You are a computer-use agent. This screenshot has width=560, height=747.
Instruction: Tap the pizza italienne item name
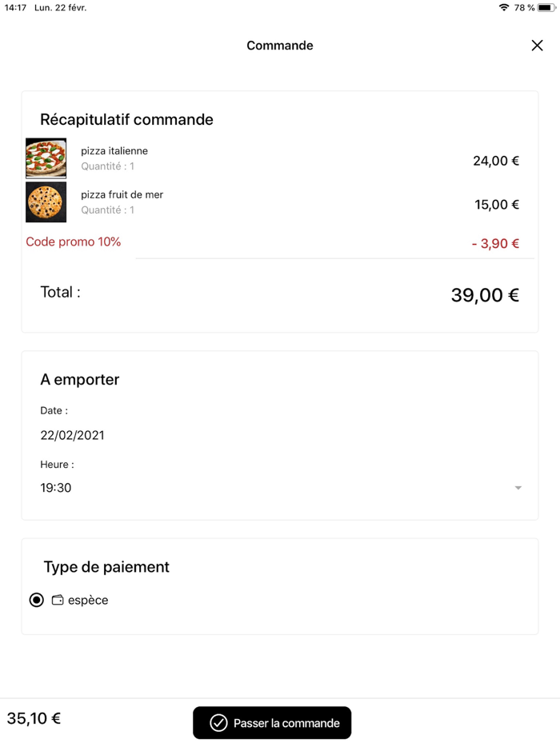pos(114,151)
